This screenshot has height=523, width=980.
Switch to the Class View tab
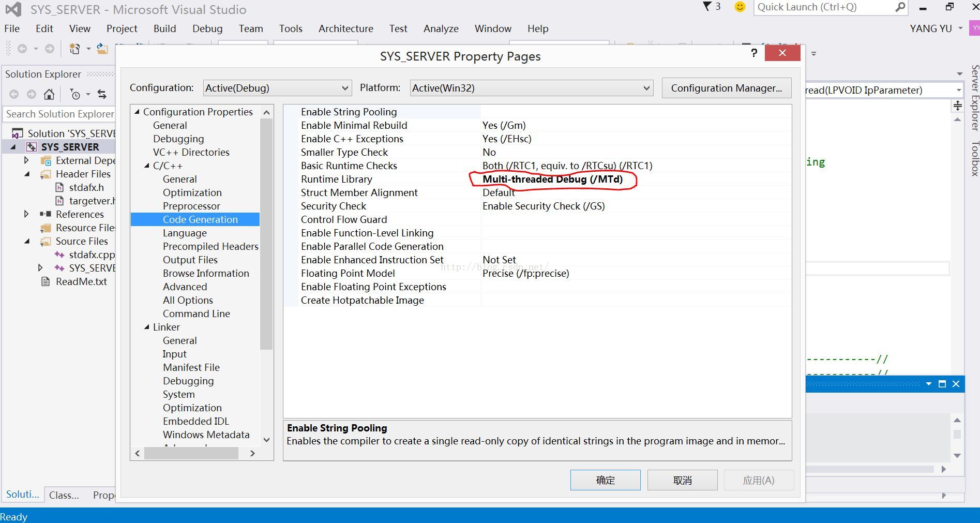point(64,495)
